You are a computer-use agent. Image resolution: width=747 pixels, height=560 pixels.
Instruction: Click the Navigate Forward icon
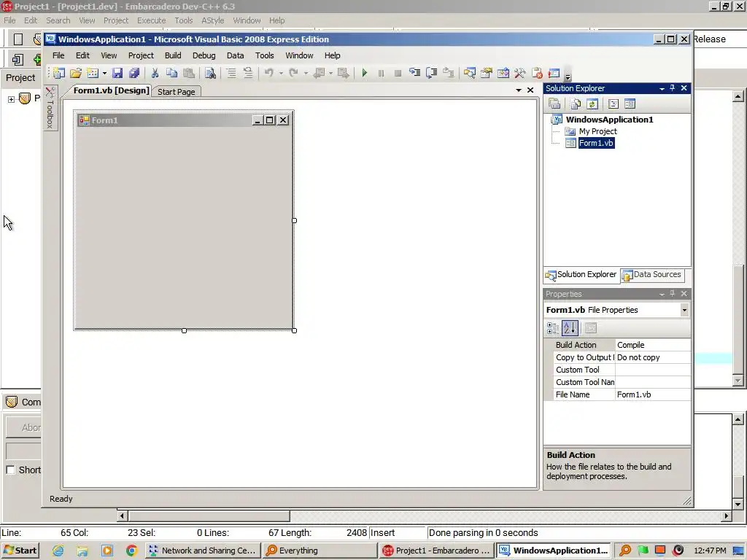tap(343, 73)
